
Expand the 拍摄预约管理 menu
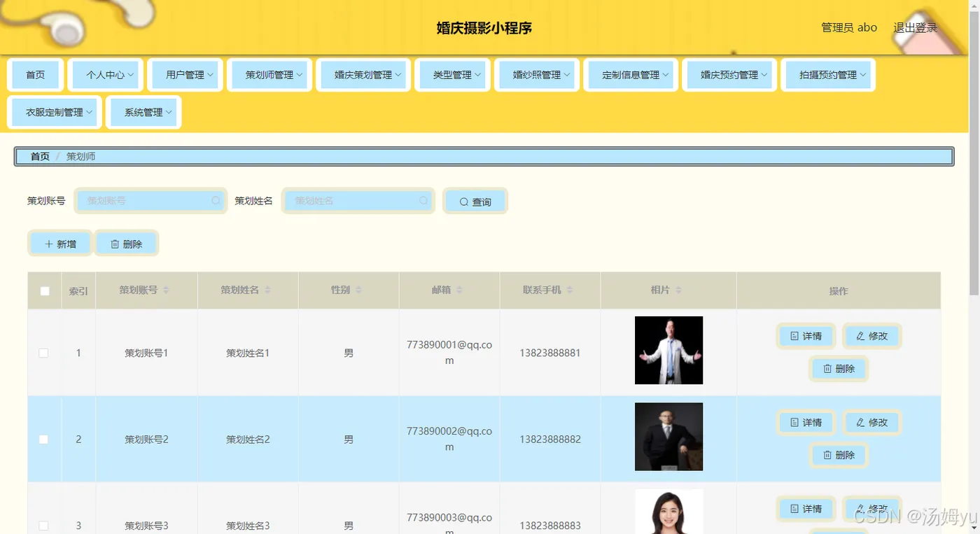[x=828, y=75]
